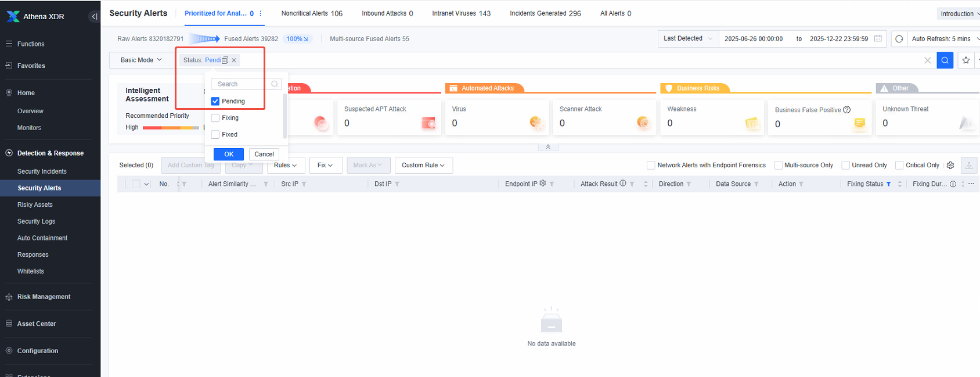
Task: Click the Business False Positive help icon
Action: click(847, 110)
